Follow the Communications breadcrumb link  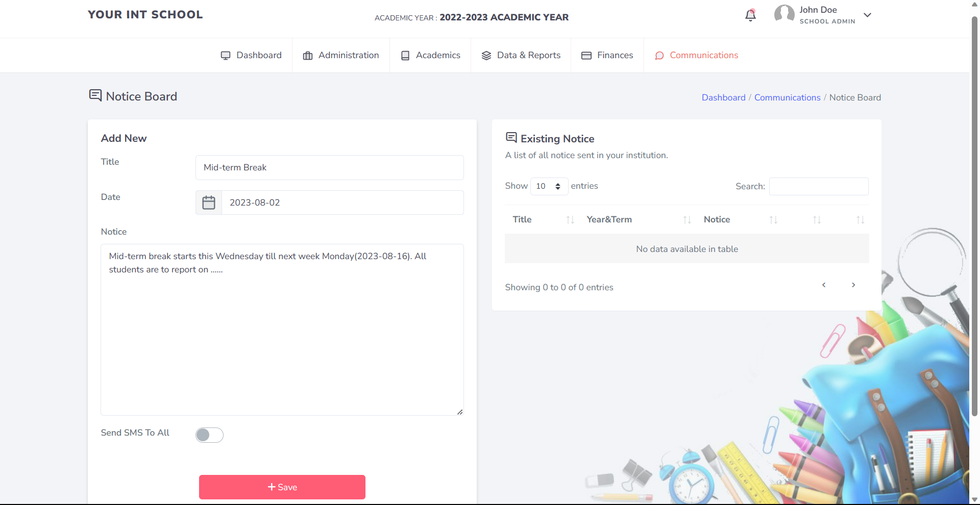click(787, 97)
